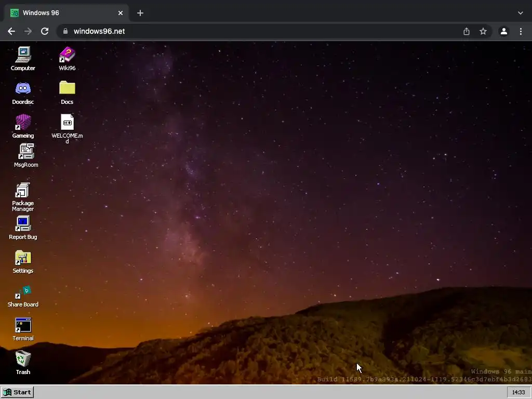Reload the windows96.net page

(x=45, y=31)
